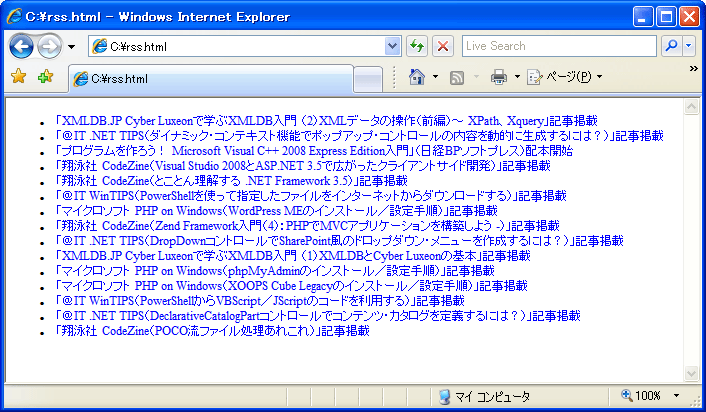Screen dimensions: 706x412
Task: Open the Visual Studio 2008とASP.NET 3.5 link
Action: click(x=302, y=166)
